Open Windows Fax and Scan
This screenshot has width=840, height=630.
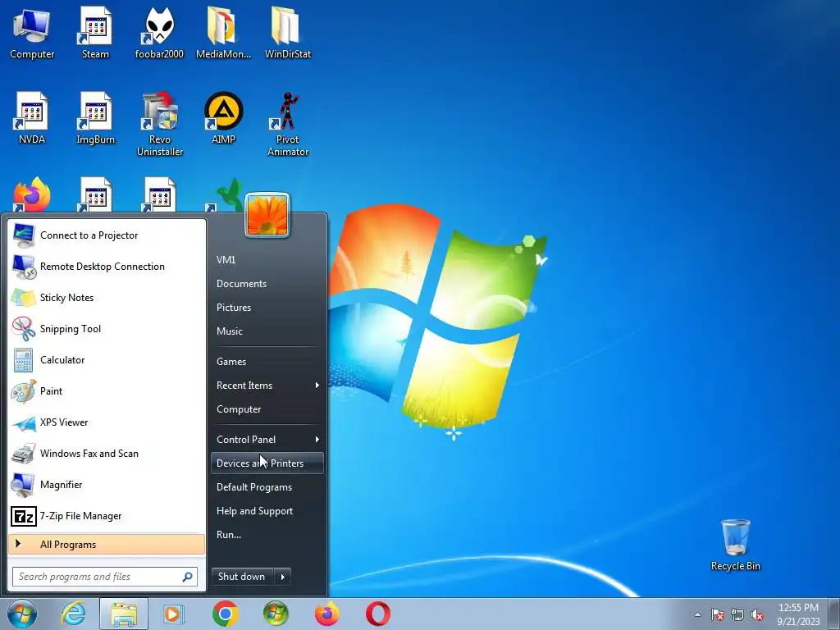[107, 453]
